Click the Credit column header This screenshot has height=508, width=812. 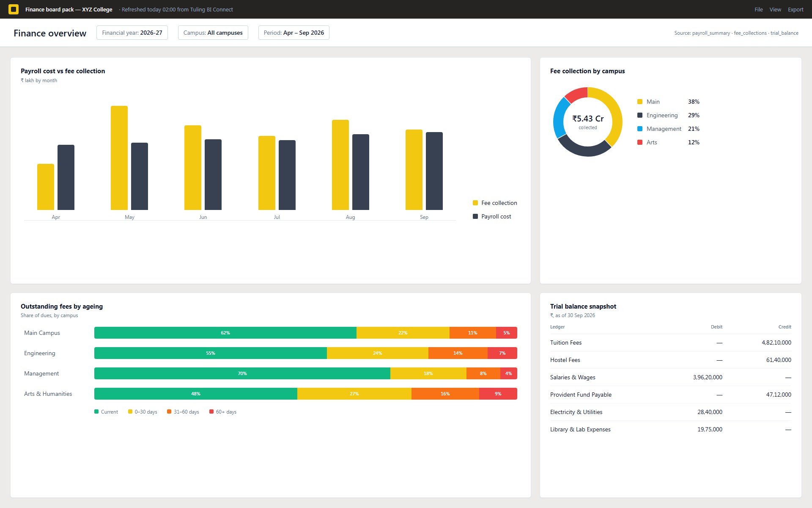(x=785, y=327)
